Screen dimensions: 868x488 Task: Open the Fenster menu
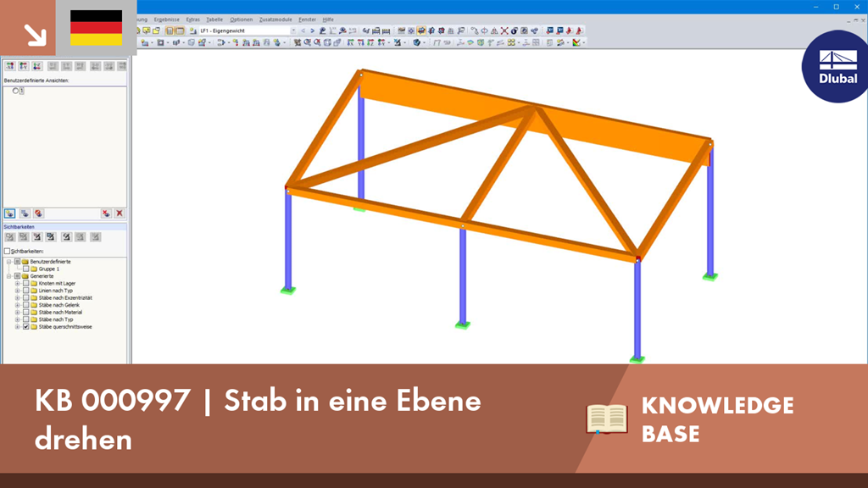click(x=307, y=19)
